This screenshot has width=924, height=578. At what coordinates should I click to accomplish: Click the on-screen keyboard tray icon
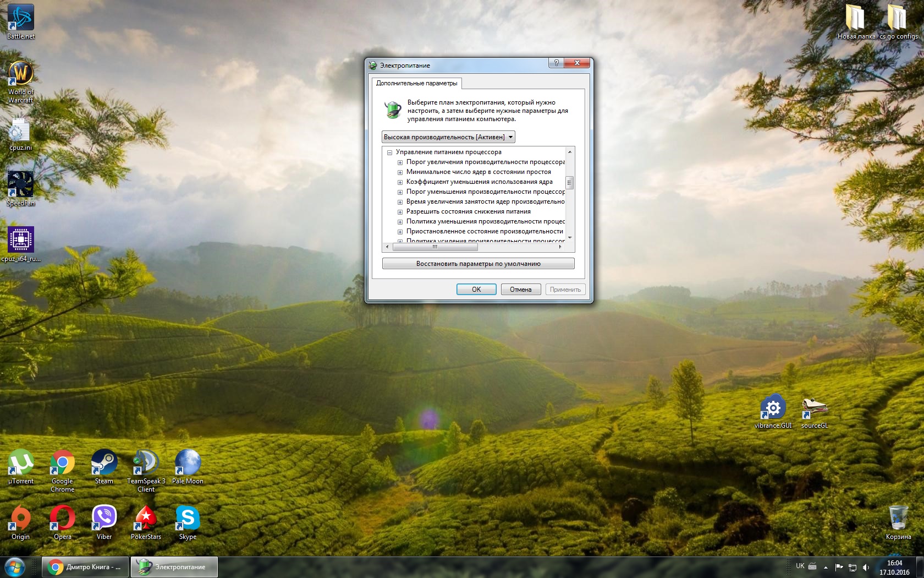[812, 566]
